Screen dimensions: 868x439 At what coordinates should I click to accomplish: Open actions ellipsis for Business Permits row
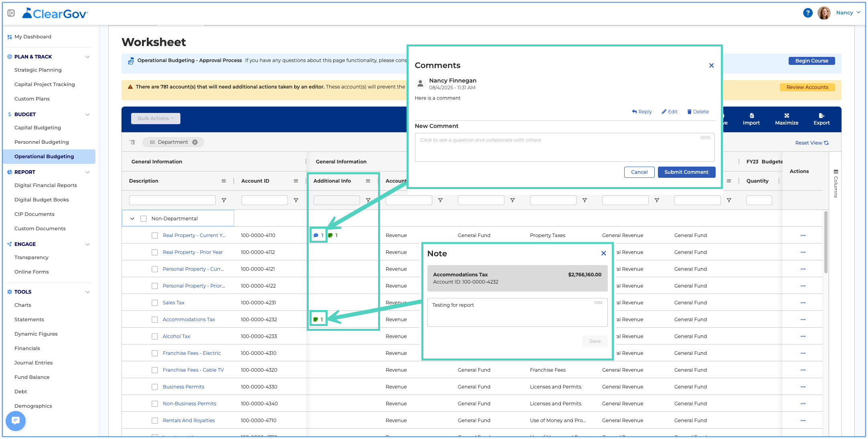tap(803, 387)
